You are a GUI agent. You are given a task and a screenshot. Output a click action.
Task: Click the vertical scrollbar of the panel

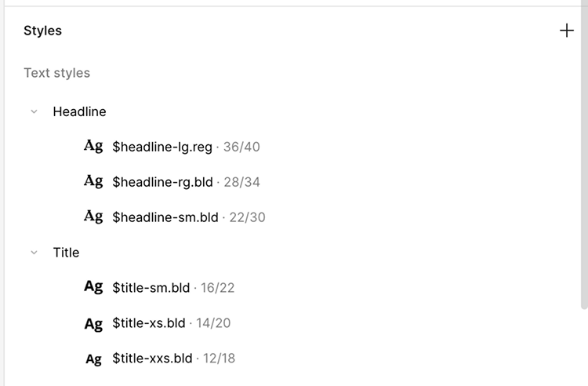[583, 188]
